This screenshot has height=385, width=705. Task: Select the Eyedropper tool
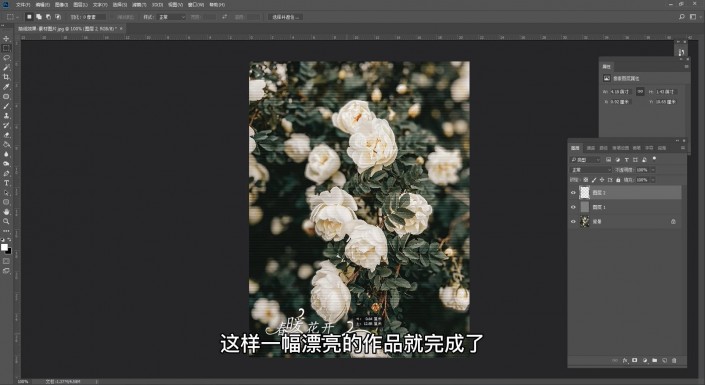[x=6, y=86]
